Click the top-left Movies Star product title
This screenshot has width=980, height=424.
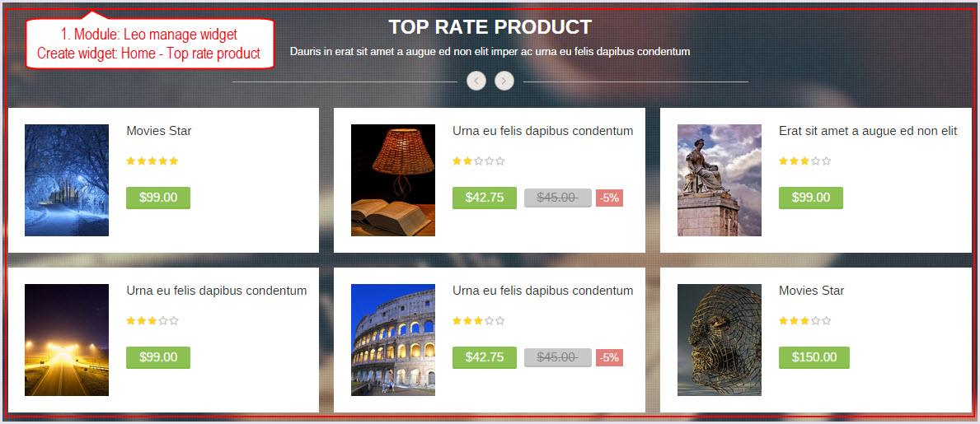coord(159,131)
